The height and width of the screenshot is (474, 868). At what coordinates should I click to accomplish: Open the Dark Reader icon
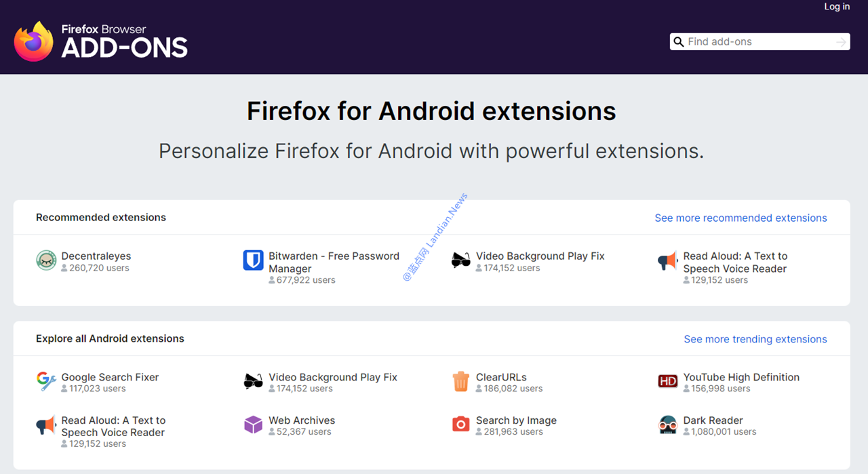(x=668, y=424)
